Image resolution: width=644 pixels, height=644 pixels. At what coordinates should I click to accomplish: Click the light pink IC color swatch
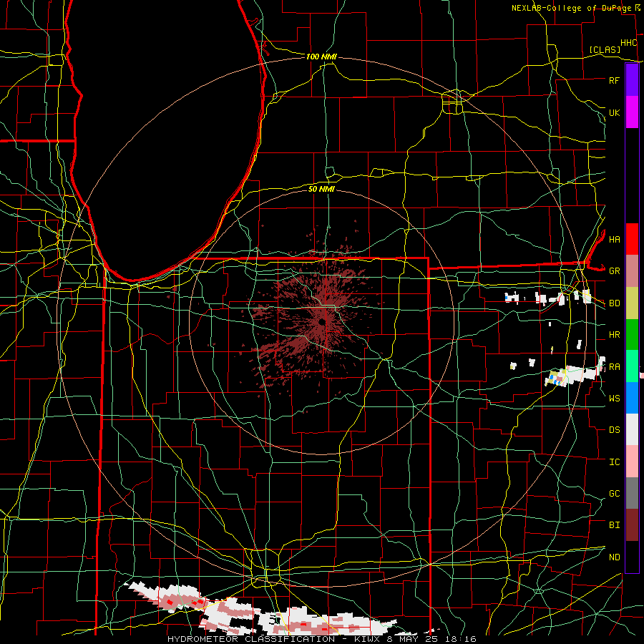pyautogui.click(x=632, y=462)
